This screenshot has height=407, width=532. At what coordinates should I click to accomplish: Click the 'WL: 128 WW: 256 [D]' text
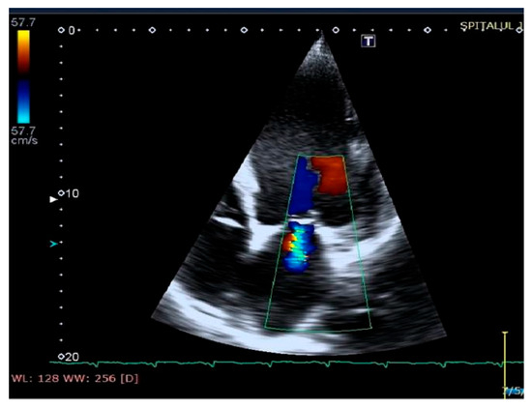pos(75,379)
